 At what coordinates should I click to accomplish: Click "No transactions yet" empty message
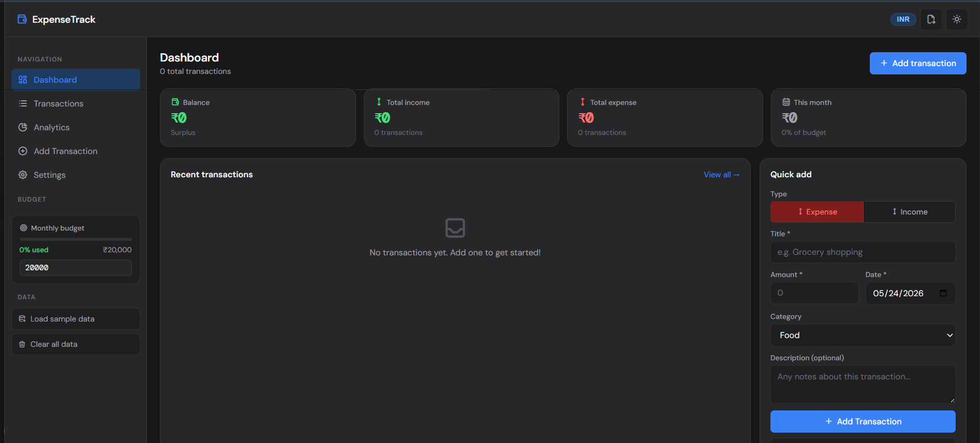point(455,253)
